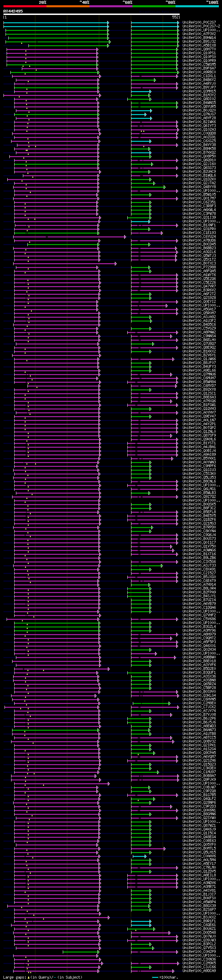This screenshot has width=222, height=980.
Task: Open hit UniRef100_P0C2G7
Action: pyautogui.click(x=199, y=23)
